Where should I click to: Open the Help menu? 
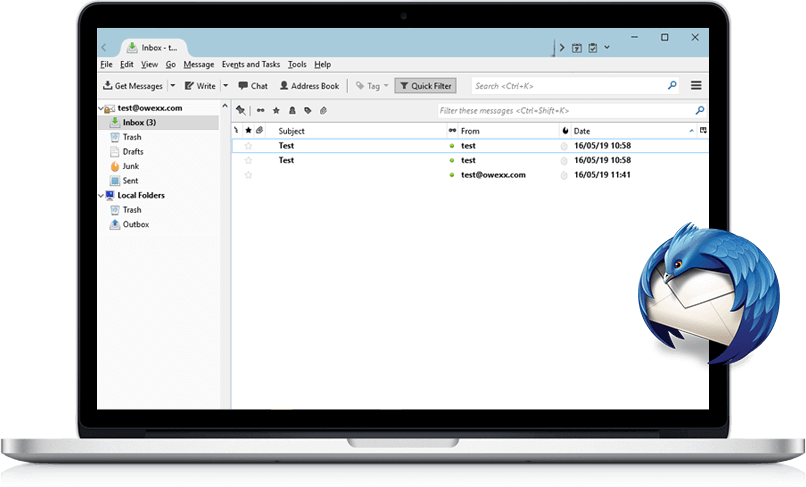pyautogui.click(x=322, y=64)
